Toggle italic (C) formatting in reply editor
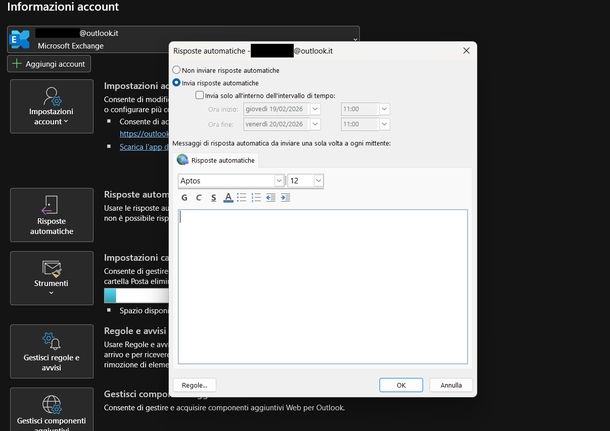 (x=199, y=198)
